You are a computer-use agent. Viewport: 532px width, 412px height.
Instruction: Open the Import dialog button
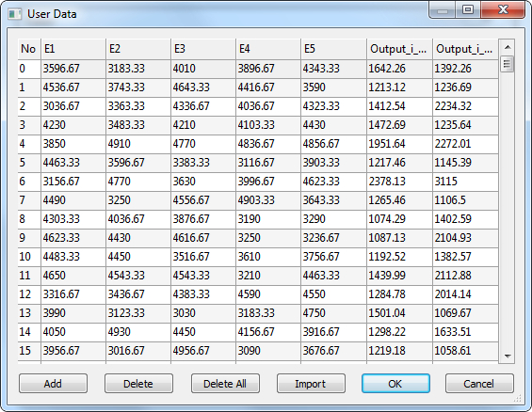point(311,384)
